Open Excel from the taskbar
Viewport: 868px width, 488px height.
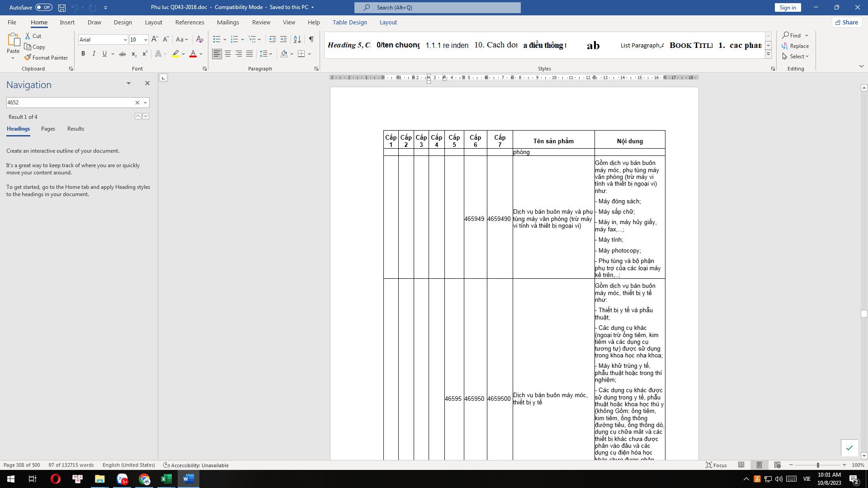(x=166, y=479)
